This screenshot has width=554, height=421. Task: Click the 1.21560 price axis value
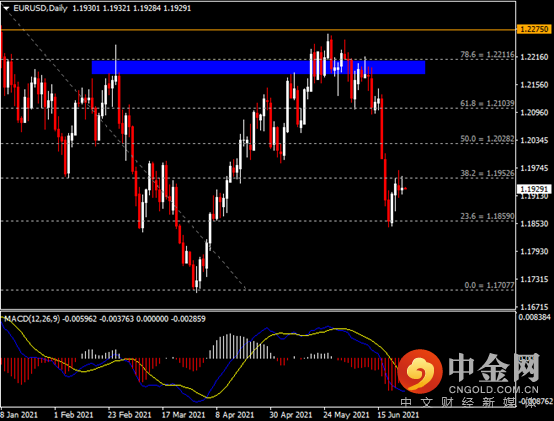tap(534, 85)
